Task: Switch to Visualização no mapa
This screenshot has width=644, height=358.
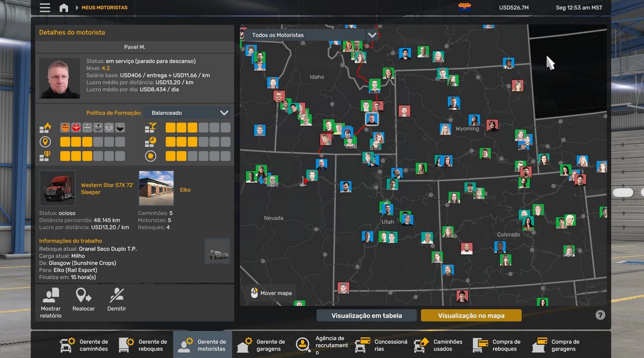Action: pyautogui.click(x=471, y=316)
